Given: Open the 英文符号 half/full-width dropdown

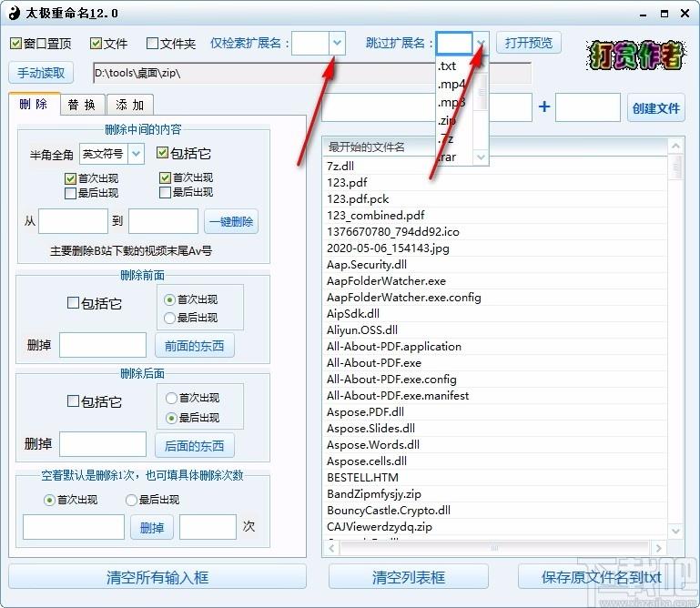Looking at the screenshot, I should click(x=137, y=154).
